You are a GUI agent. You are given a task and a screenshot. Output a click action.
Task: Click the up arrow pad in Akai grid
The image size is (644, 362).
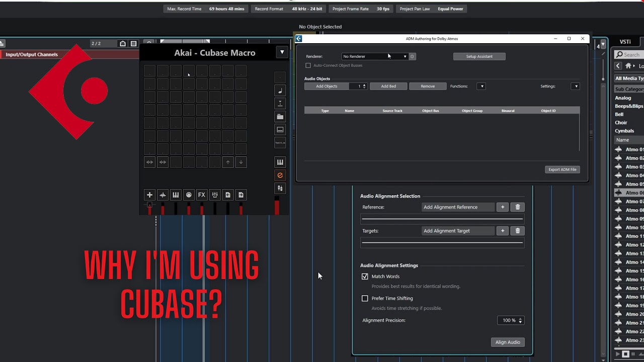[228, 162]
